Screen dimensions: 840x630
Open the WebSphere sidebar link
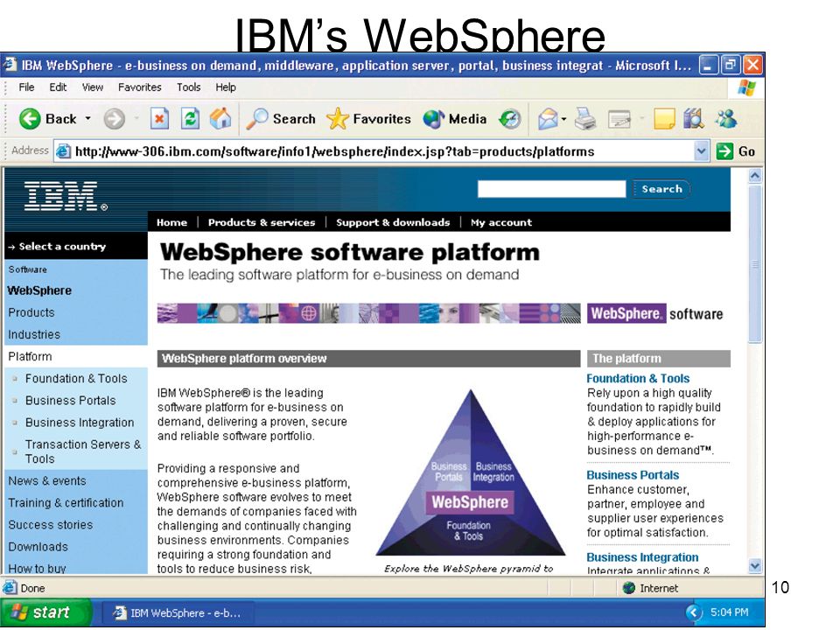pyautogui.click(x=39, y=290)
